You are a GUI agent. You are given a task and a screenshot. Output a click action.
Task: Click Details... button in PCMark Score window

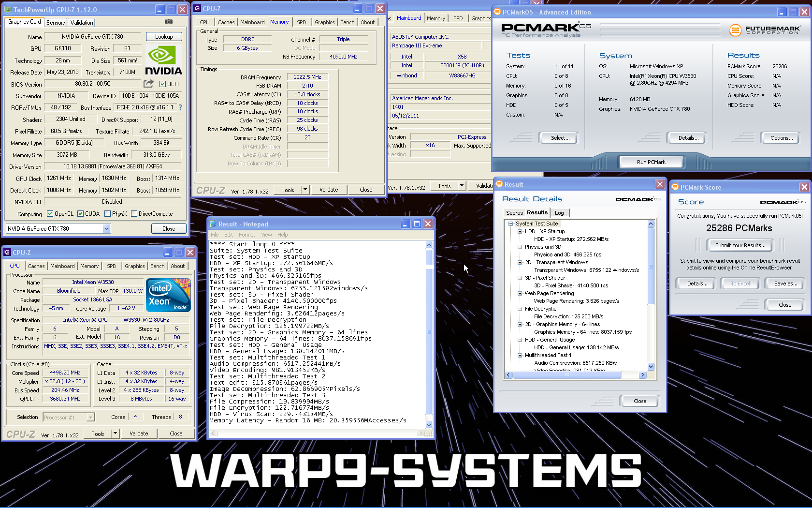coord(697,284)
